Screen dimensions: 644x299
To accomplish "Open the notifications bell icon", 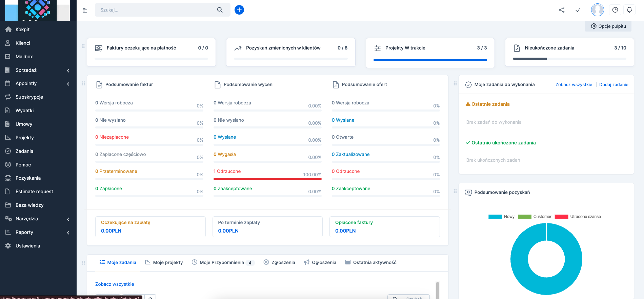I will pyautogui.click(x=629, y=10).
